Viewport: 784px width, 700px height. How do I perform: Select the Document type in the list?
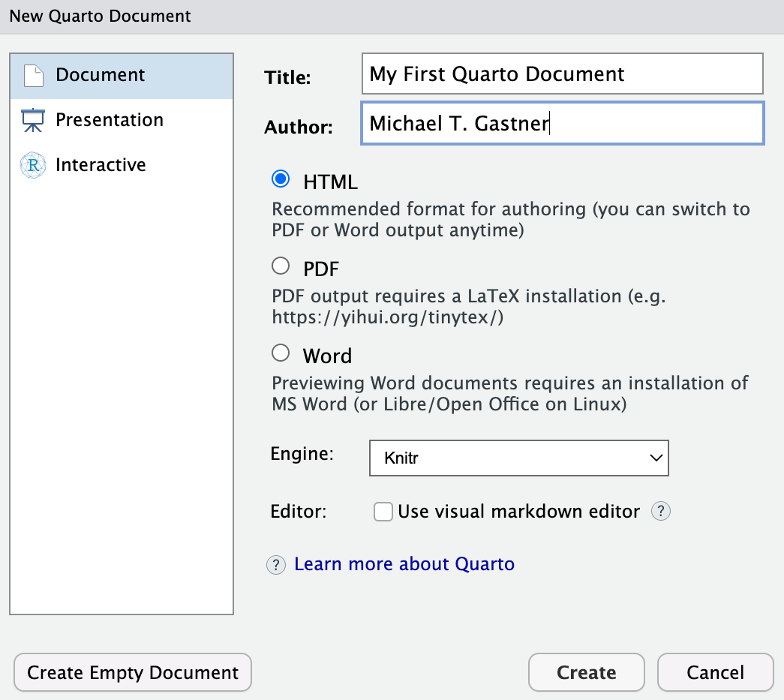point(122,76)
